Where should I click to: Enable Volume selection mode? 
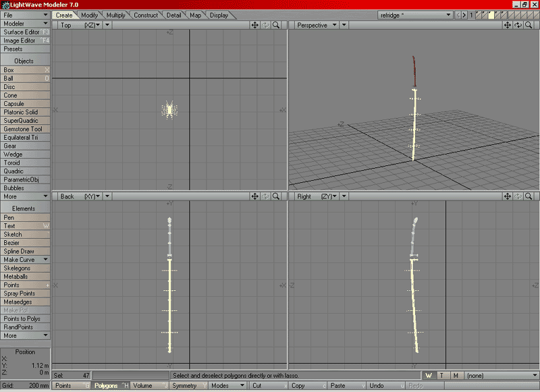coord(149,386)
